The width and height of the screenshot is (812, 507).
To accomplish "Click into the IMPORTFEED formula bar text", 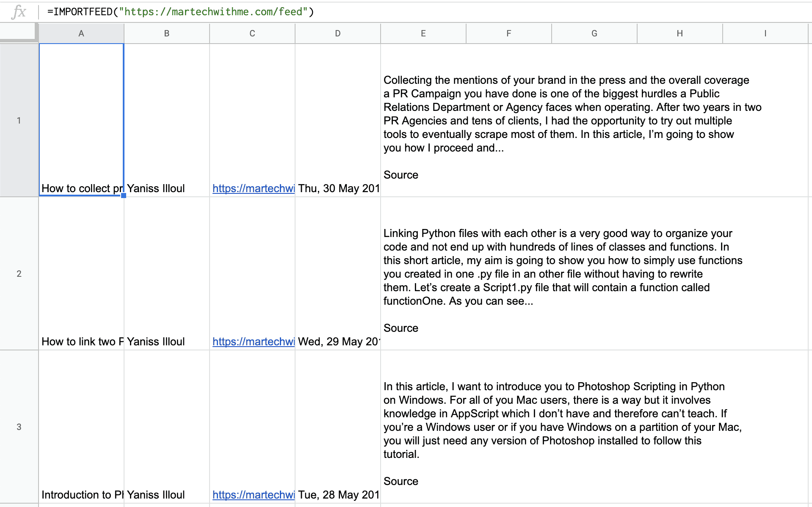I will point(181,12).
